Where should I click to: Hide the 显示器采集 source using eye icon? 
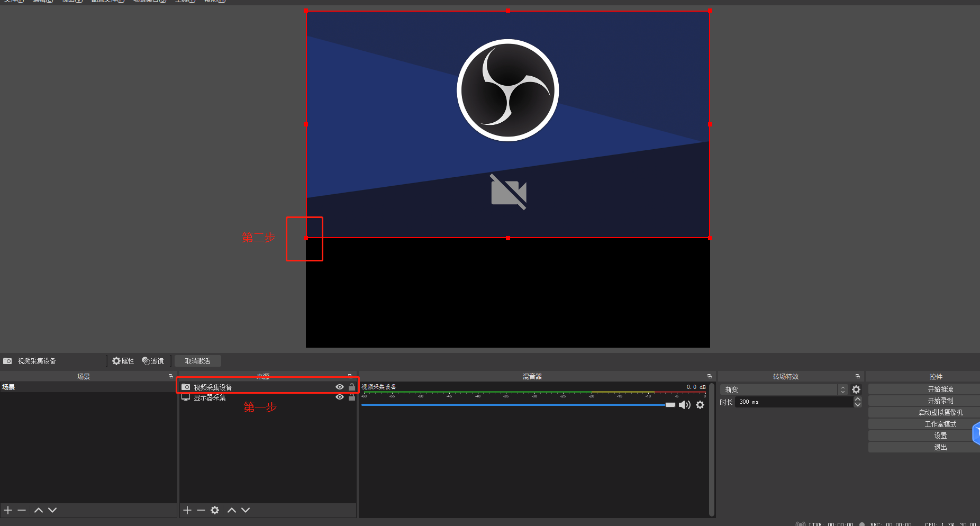pos(340,397)
